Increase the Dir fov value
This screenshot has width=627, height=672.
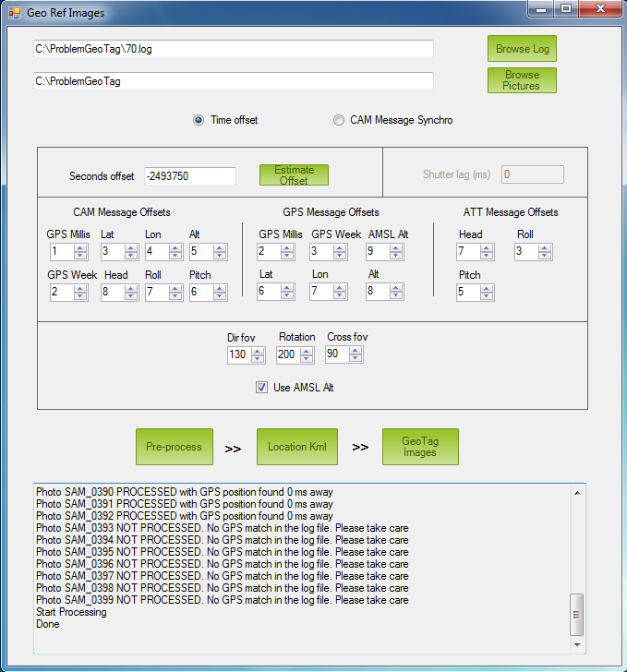258,350
